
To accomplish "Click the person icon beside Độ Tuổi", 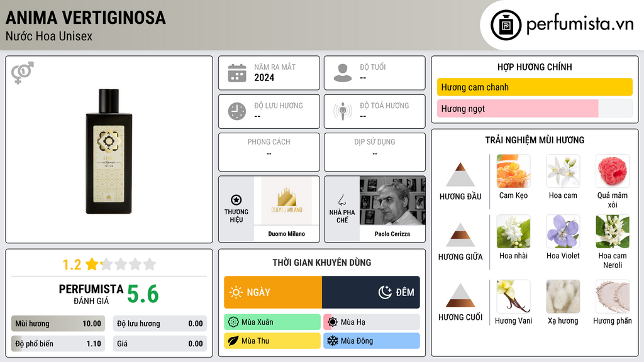I will pos(343,73).
